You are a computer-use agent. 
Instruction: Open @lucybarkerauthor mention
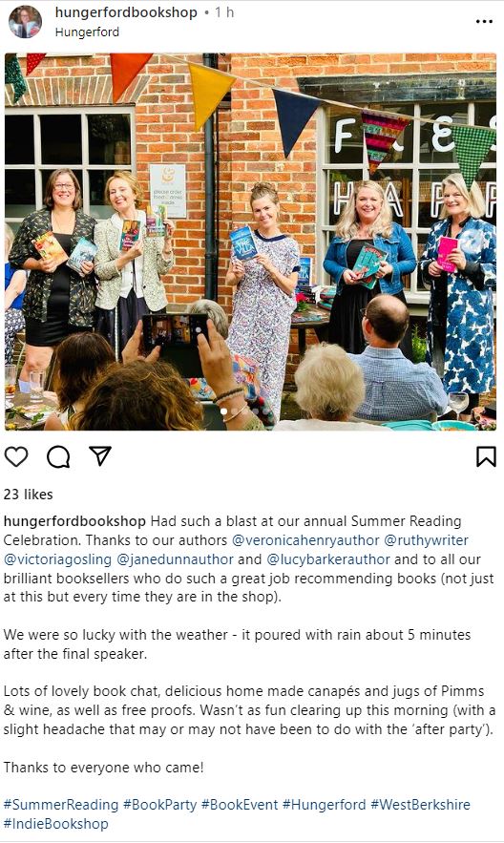click(x=328, y=559)
